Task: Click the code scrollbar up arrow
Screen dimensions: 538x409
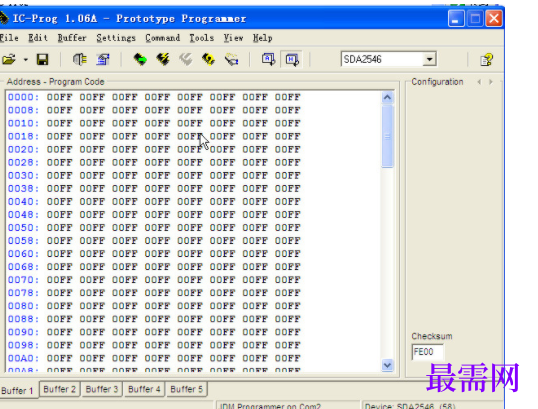Action: (387, 98)
